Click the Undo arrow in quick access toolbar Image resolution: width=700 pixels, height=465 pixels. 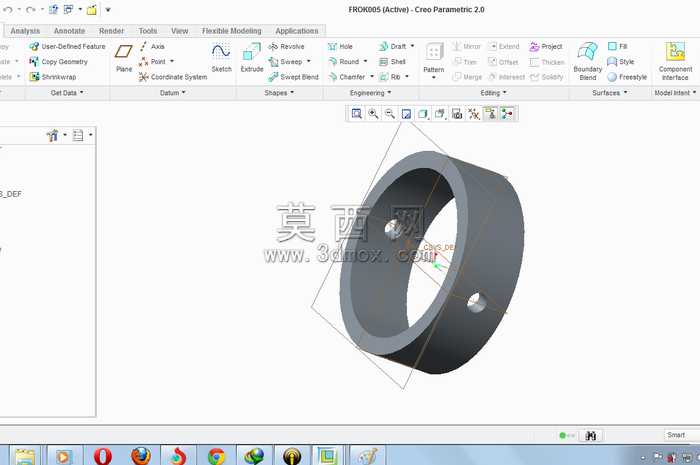8,9
